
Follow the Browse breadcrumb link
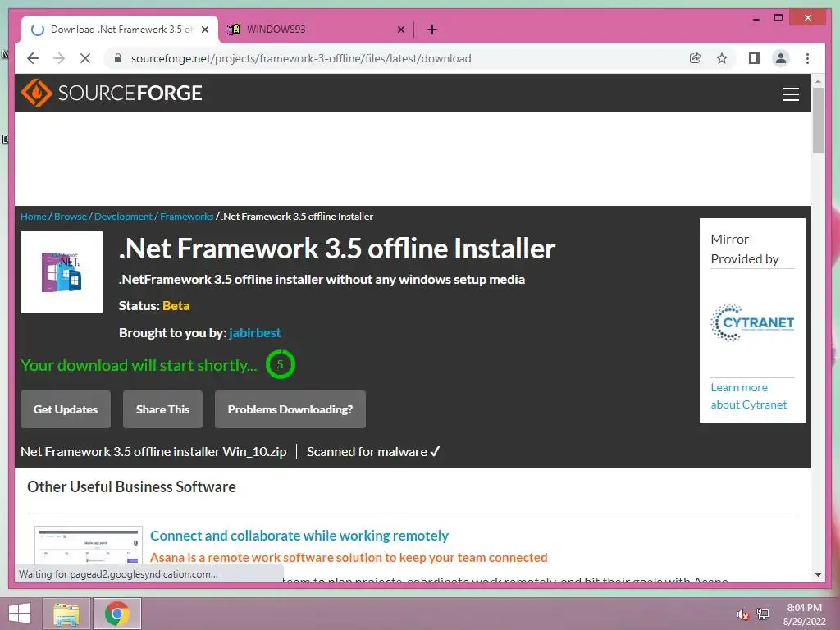71,217
